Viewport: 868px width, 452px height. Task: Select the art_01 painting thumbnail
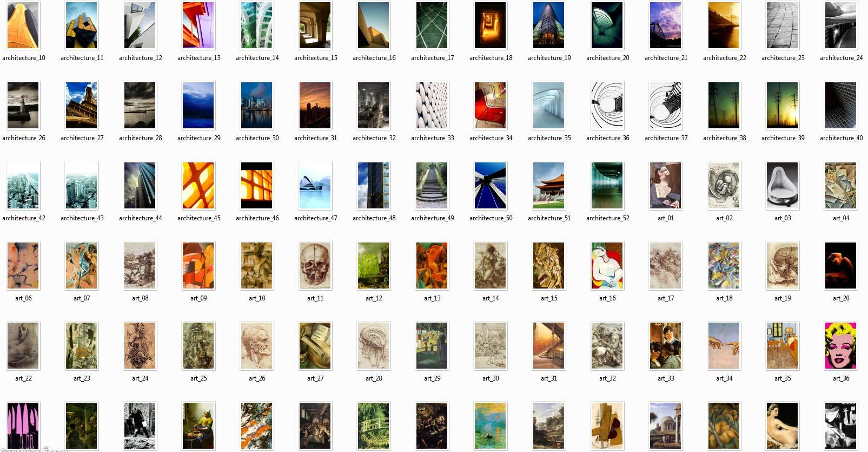pos(666,186)
